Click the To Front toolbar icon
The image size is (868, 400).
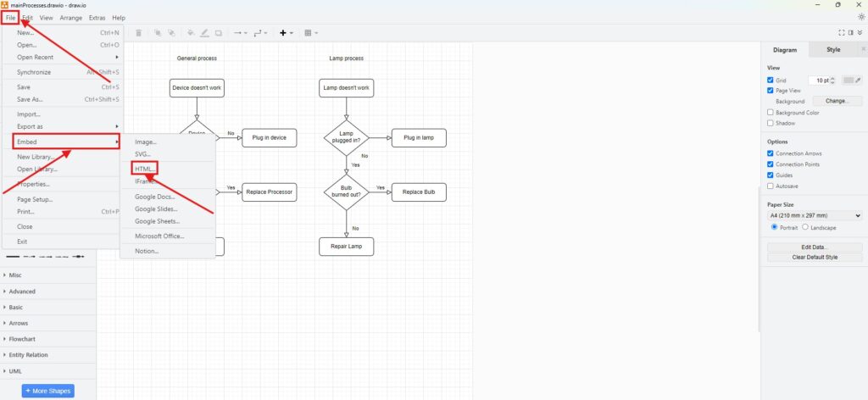point(158,33)
